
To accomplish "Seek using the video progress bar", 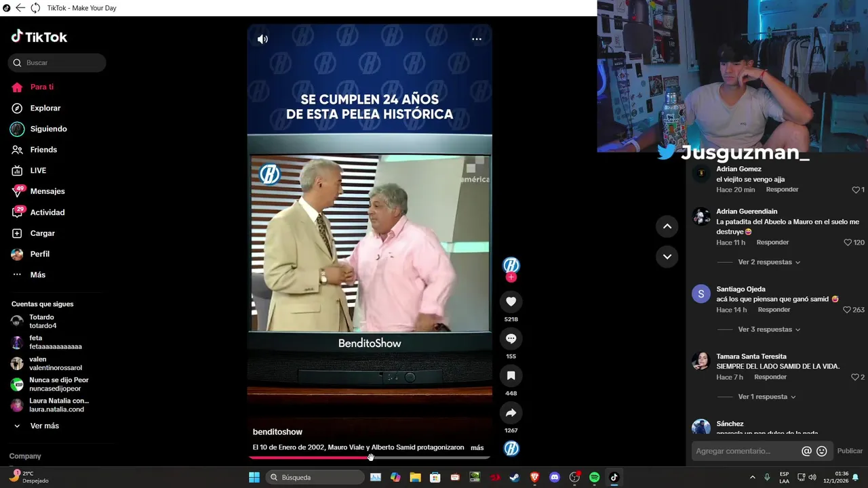I will pos(370,457).
